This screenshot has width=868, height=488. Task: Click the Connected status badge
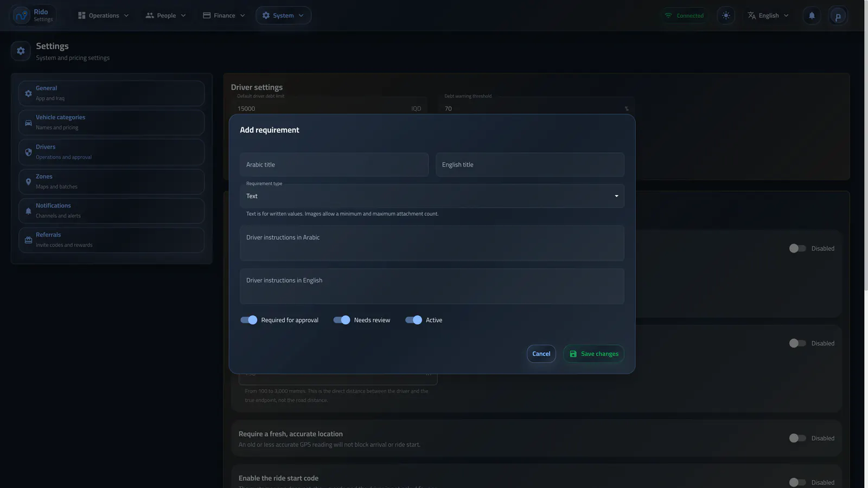pyautogui.click(x=685, y=16)
